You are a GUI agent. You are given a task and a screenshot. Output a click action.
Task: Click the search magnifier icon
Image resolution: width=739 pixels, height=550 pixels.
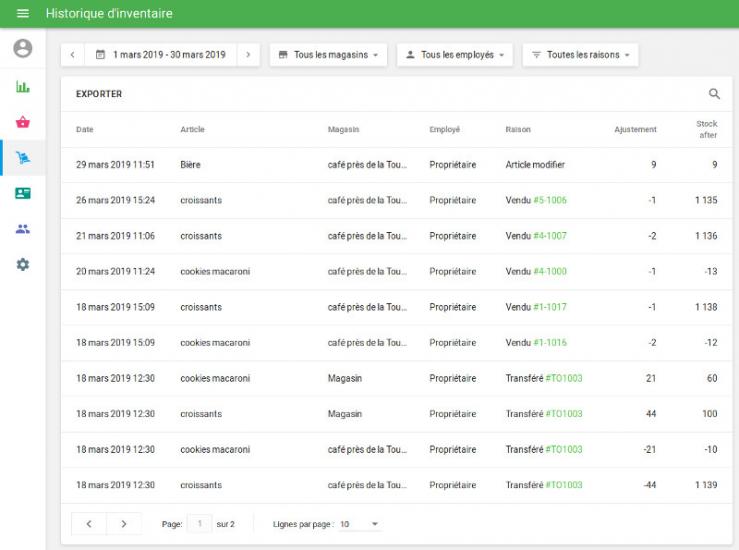click(714, 94)
